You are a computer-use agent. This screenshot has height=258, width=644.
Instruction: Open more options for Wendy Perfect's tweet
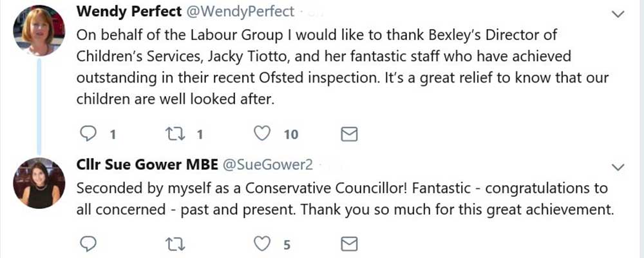point(618,14)
